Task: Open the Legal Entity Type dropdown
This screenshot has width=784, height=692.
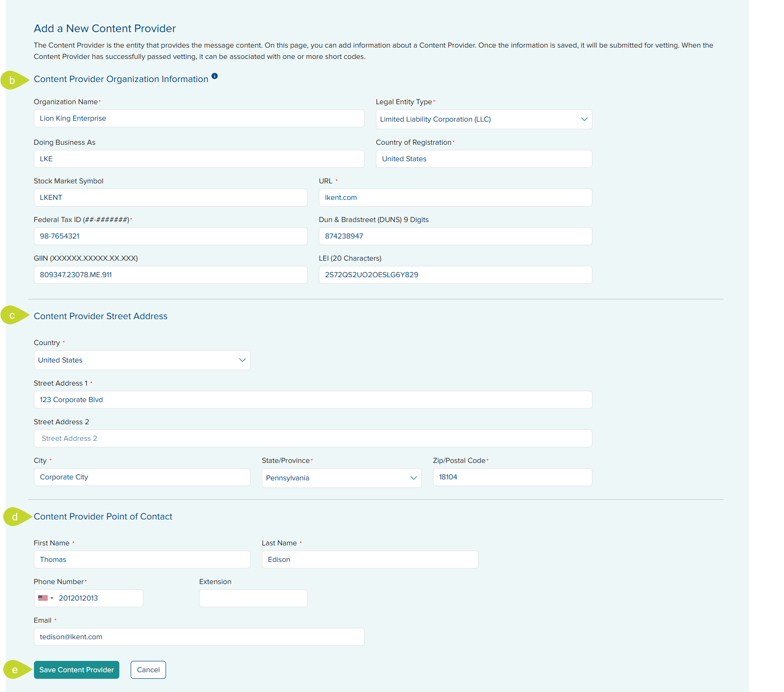Action: [484, 119]
